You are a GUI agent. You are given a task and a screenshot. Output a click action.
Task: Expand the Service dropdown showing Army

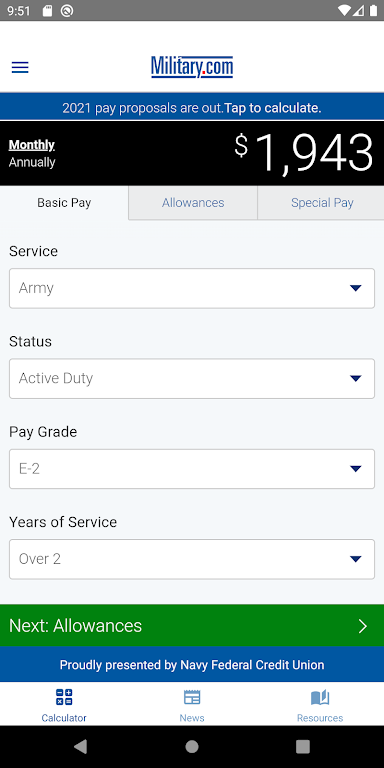point(192,288)
